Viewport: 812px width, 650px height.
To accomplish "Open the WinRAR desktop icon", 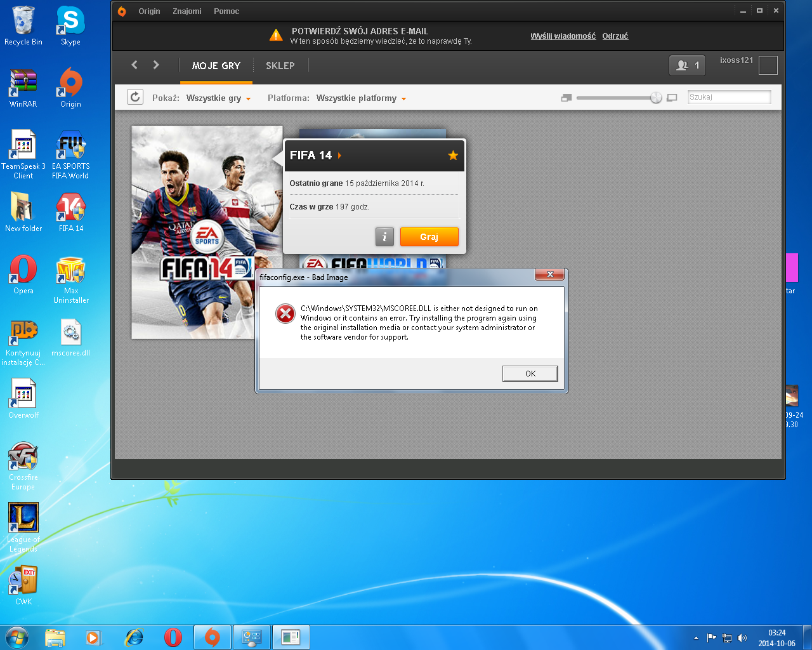I will [x=23, y=88].
